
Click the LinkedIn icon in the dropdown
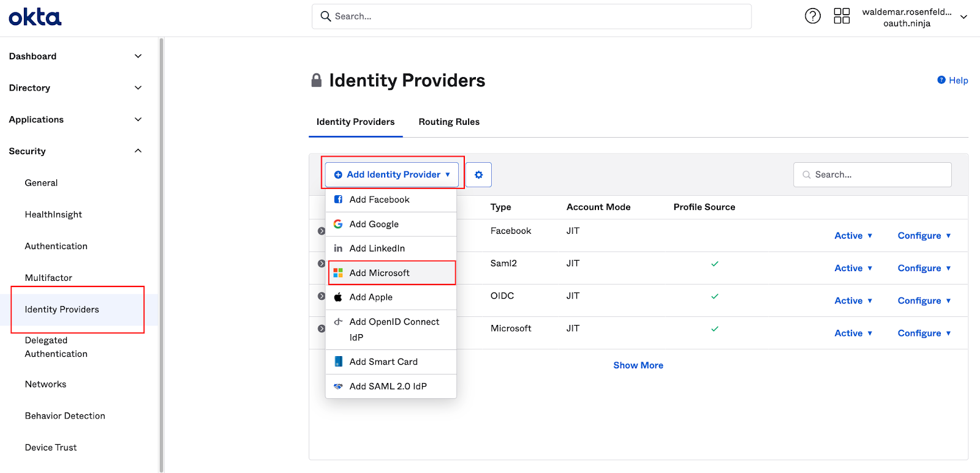pyautogui.click(x=338, y=248)
